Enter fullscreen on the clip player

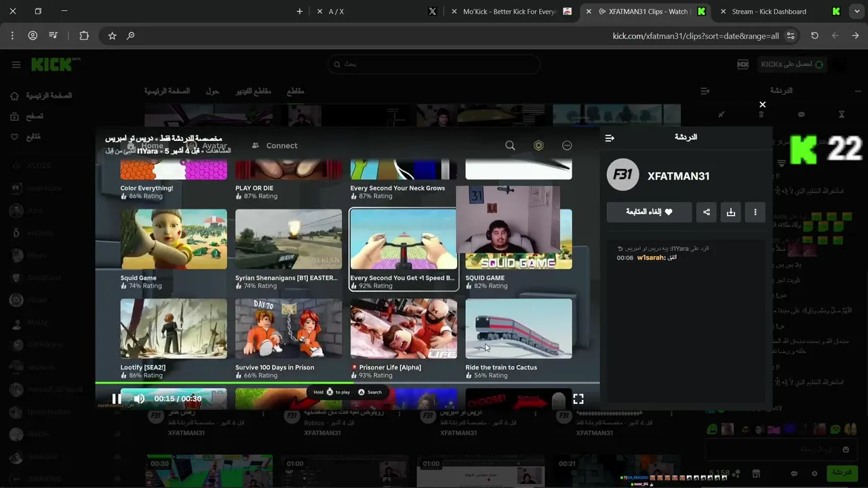tap(578, 399)
